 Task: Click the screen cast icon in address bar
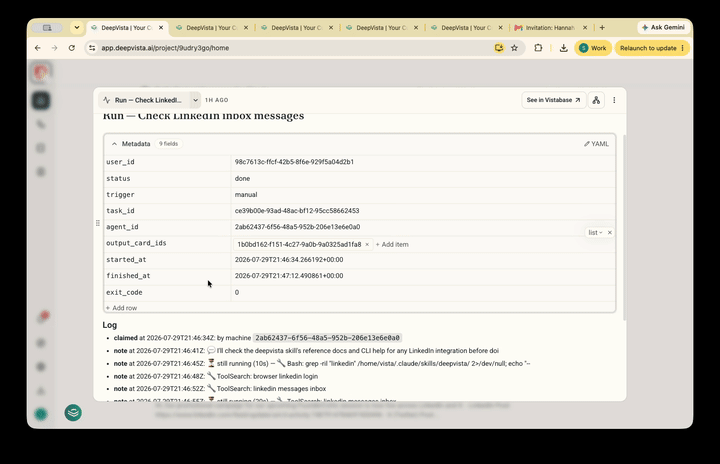pos(499,48)
